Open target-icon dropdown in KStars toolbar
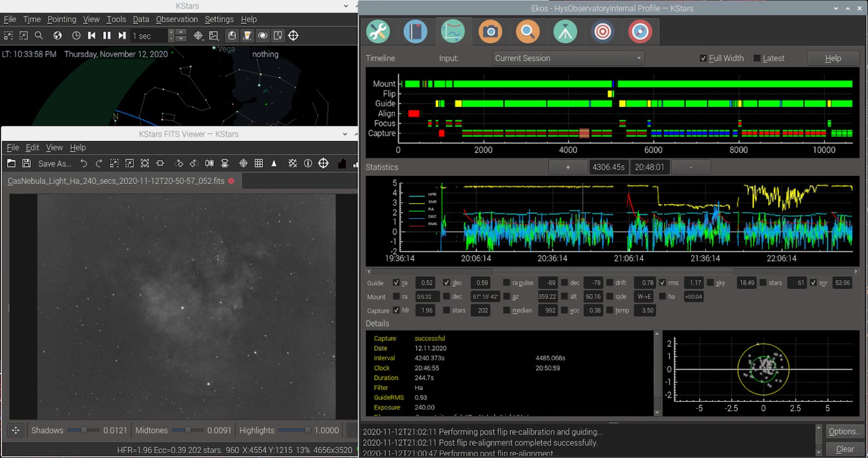 [x=199, y=35]
